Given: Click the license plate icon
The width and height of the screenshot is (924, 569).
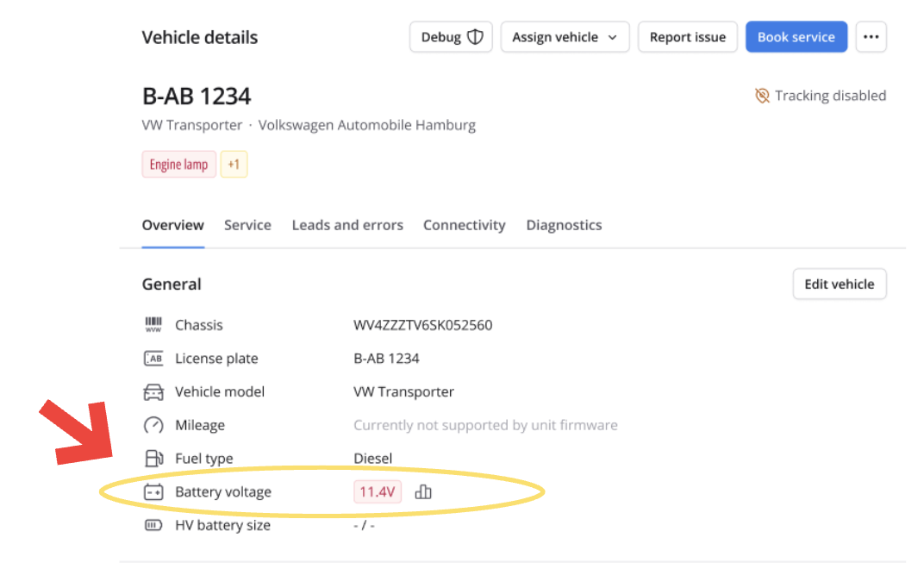Looking at the screenshot, I should click(x=153, y=359).
